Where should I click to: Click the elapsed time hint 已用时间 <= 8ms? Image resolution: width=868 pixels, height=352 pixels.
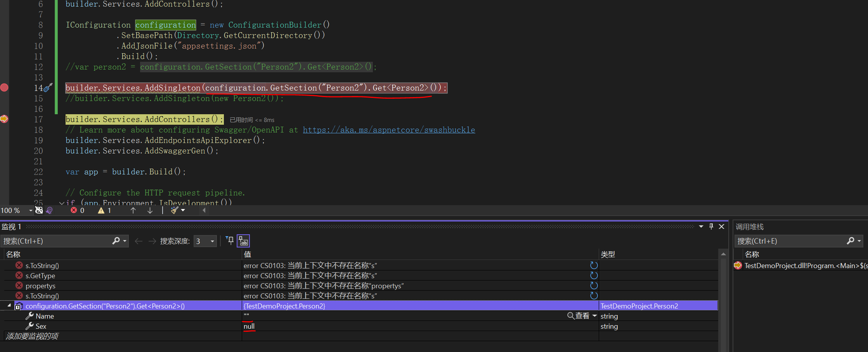(252, 120)
